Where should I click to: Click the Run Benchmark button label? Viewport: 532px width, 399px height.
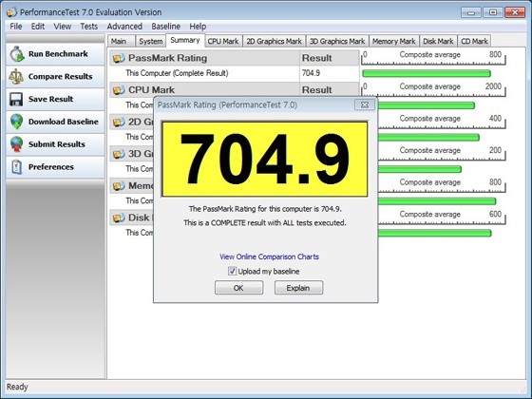coord(58,54)
